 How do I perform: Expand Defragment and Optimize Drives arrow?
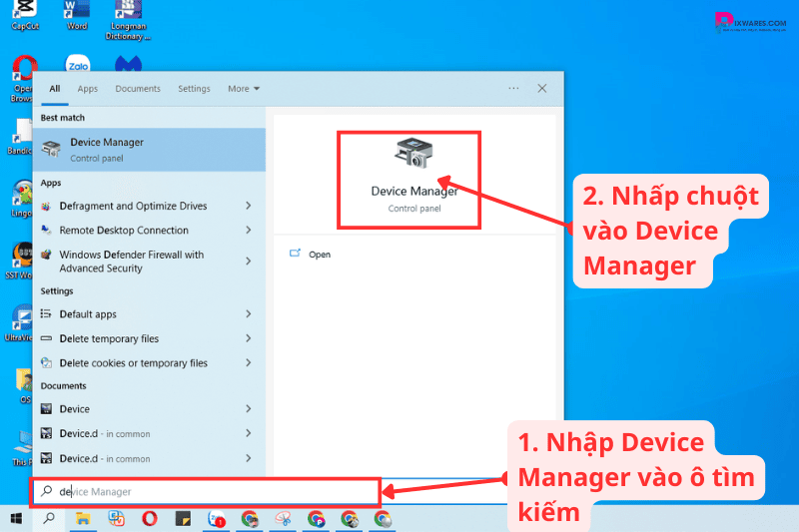click(248, 206)
